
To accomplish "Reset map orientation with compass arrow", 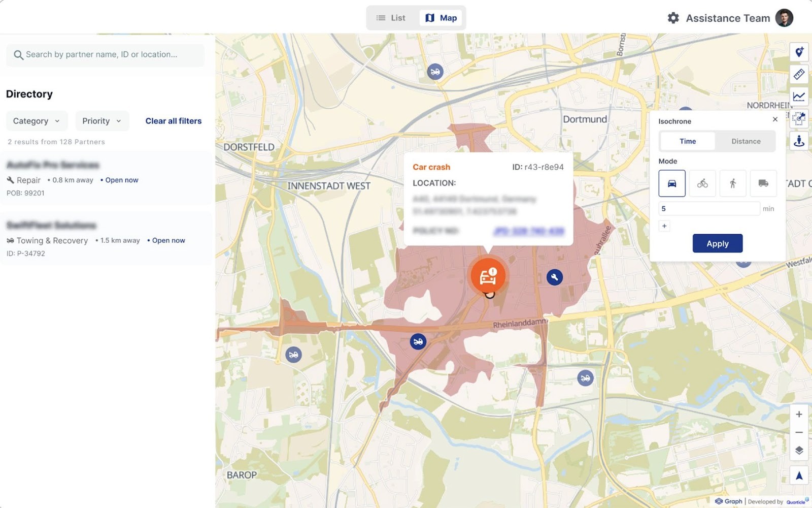I will tap(799, 475).
